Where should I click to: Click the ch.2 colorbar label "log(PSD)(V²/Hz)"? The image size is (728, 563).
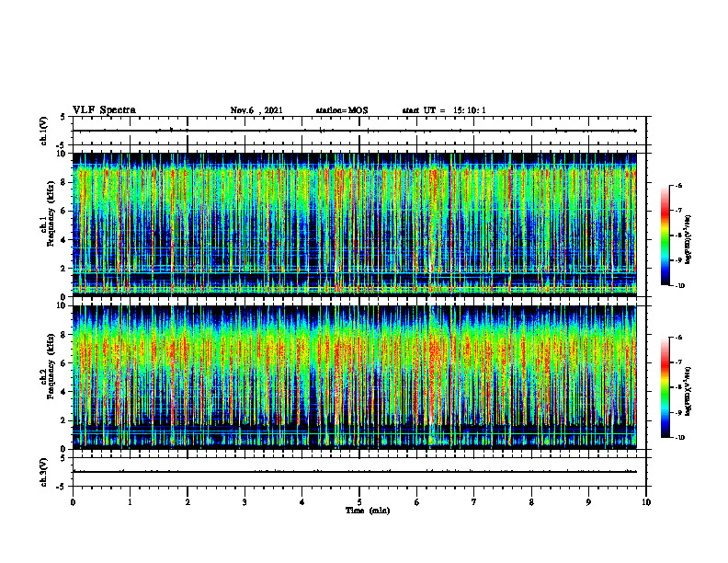coord(688,391)
